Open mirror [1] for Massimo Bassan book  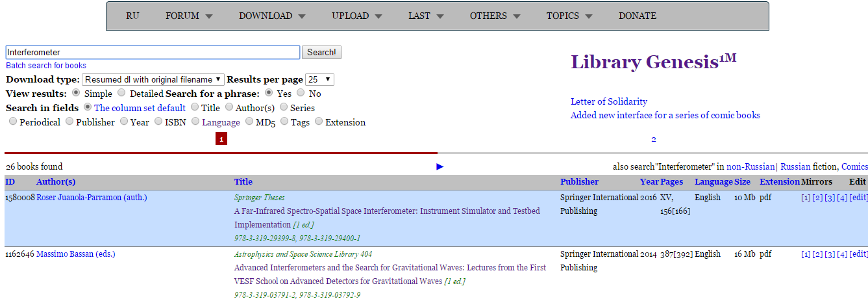(x=806, y=254)
